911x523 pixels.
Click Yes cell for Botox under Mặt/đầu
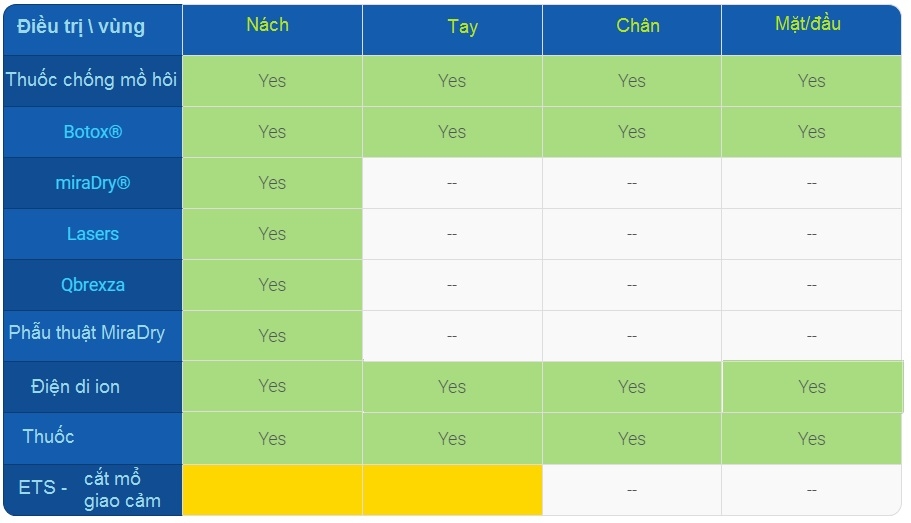pos(812,132)
